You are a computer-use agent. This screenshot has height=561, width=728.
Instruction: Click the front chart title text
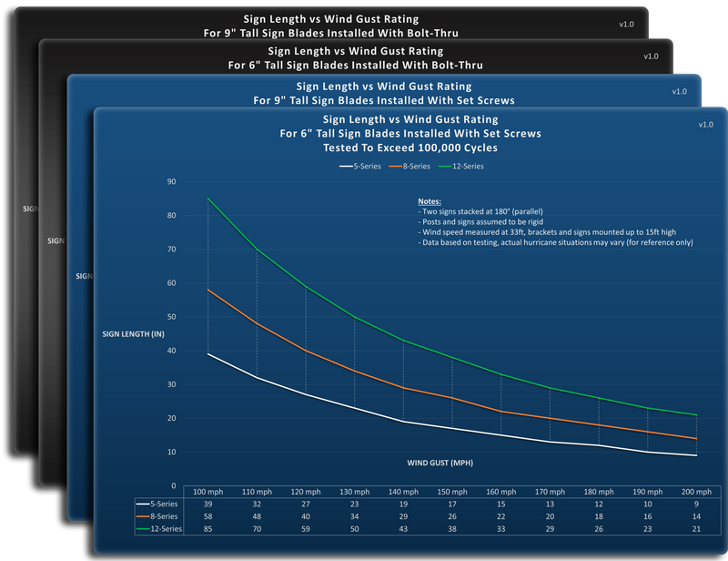[410, 133]
